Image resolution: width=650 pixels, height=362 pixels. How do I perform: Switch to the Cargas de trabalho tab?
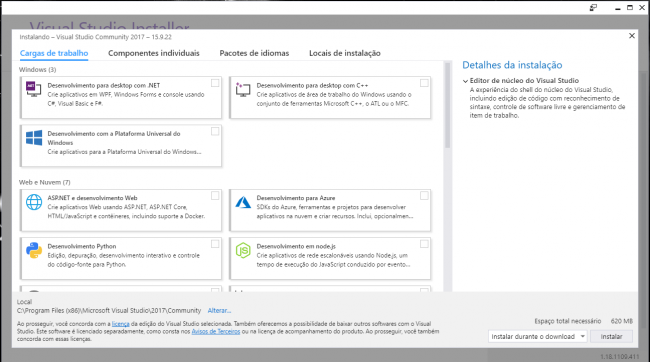pos(54,53)
